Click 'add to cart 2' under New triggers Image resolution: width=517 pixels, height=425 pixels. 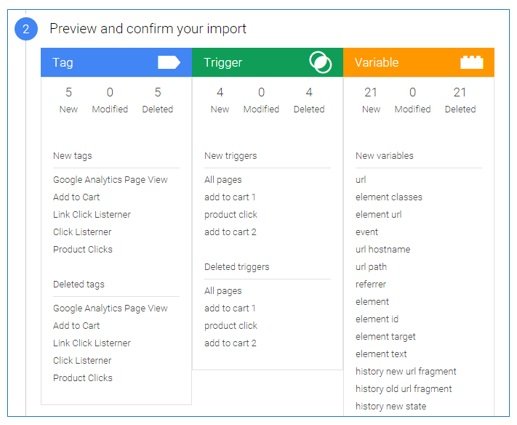230,232
